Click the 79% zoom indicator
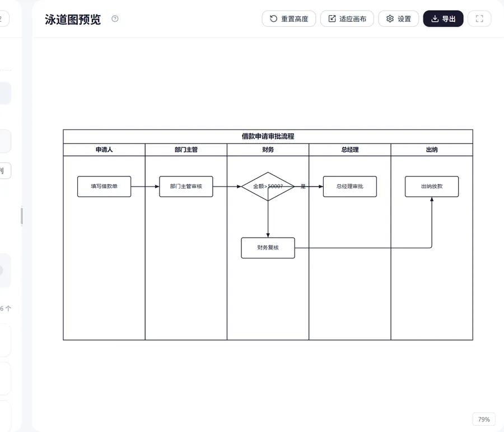The height and width of the screenshot is (432, 504). click(484, 419)
